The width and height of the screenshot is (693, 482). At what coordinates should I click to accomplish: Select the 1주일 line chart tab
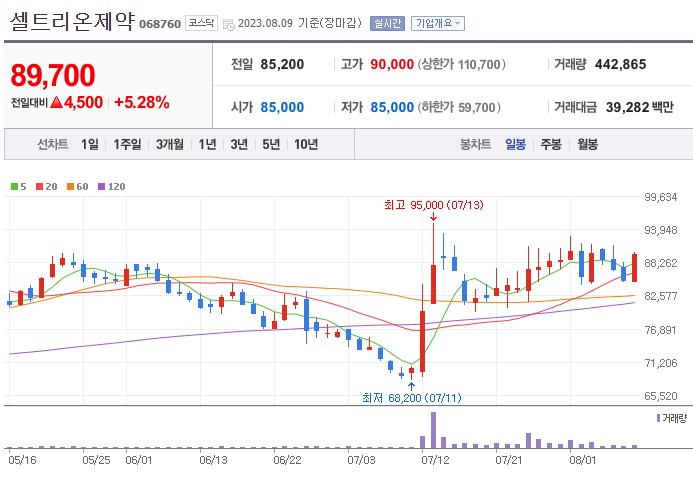[127, 144]
